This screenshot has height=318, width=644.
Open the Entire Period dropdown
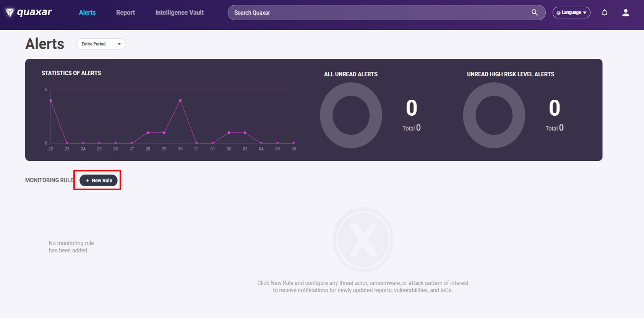click(101, 44)
